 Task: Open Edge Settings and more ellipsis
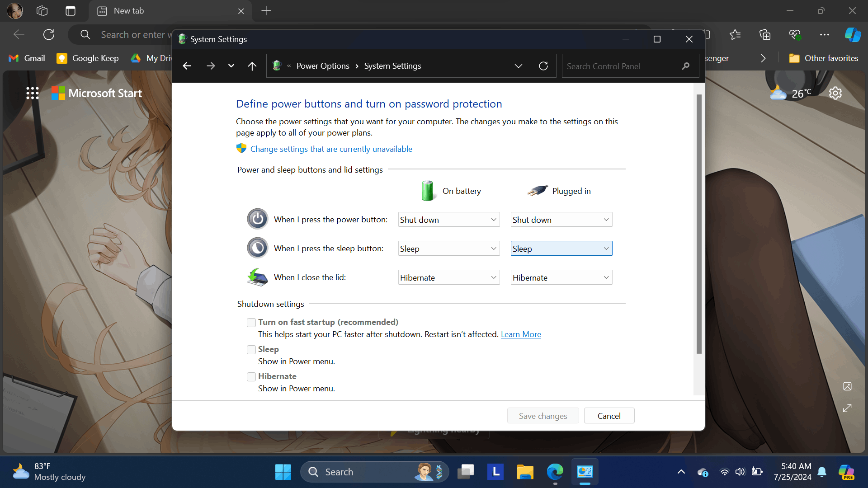coord(825,34)
